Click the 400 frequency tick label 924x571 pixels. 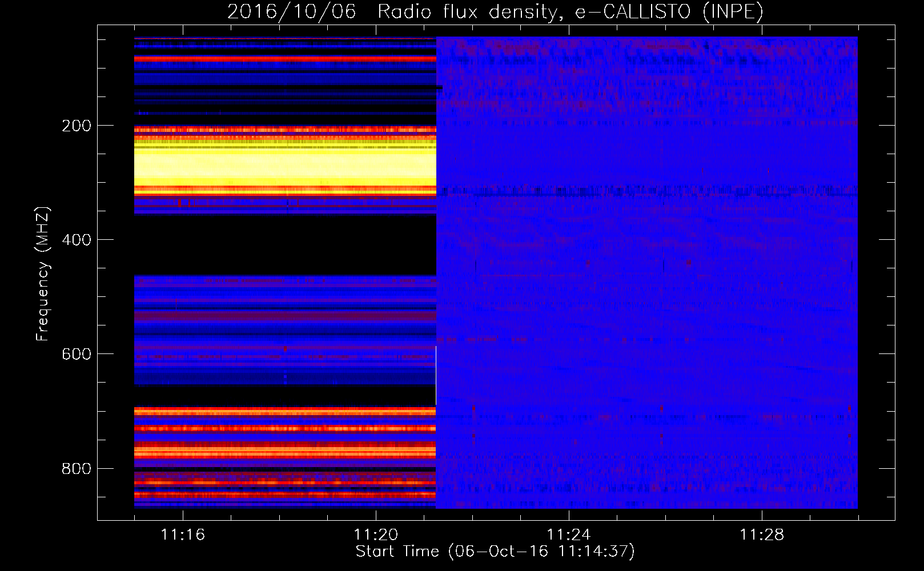click(x=77, y=240)
